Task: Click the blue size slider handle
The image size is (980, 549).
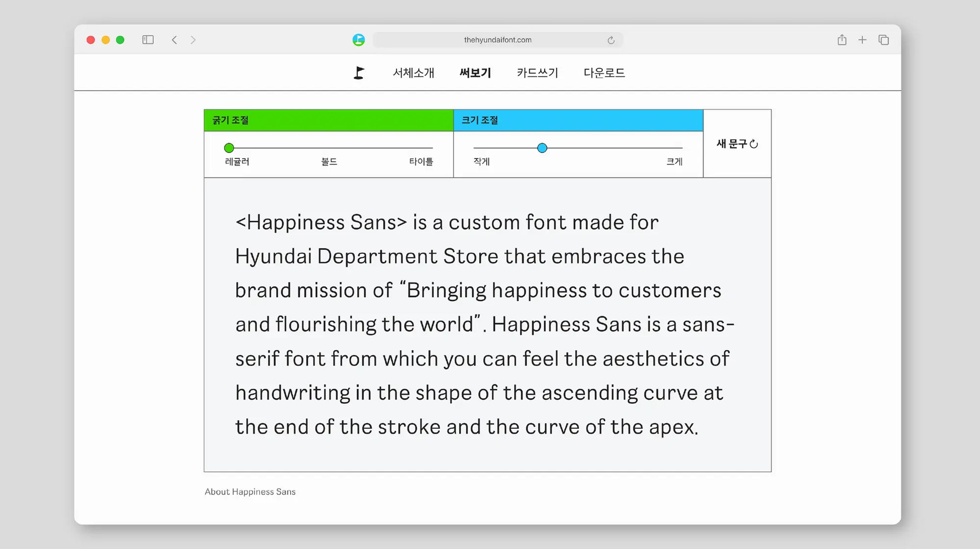Action: point(542,148)
